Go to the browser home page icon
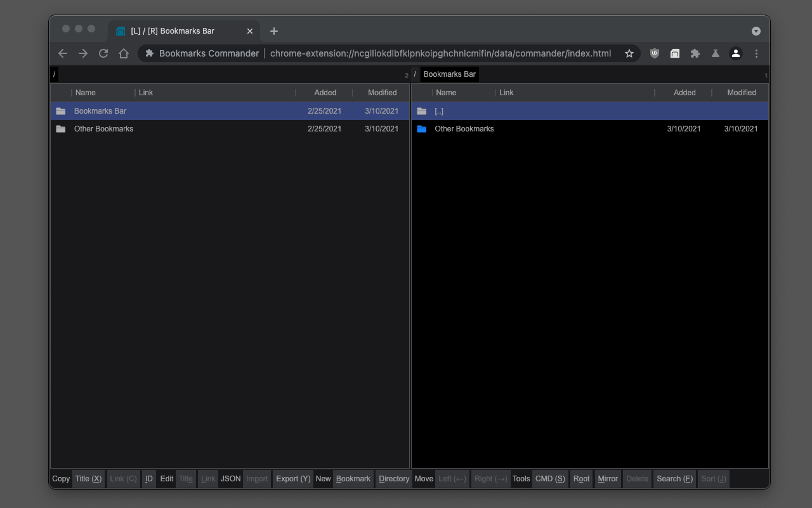Image resolution: width=812 pixels, height=508 pixels. [124, 53]
